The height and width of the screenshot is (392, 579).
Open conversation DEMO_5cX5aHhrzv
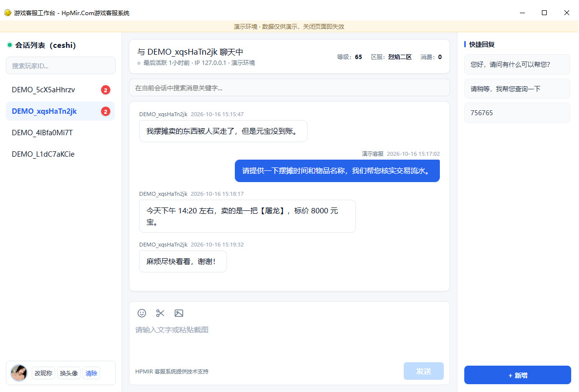[61, 90]
